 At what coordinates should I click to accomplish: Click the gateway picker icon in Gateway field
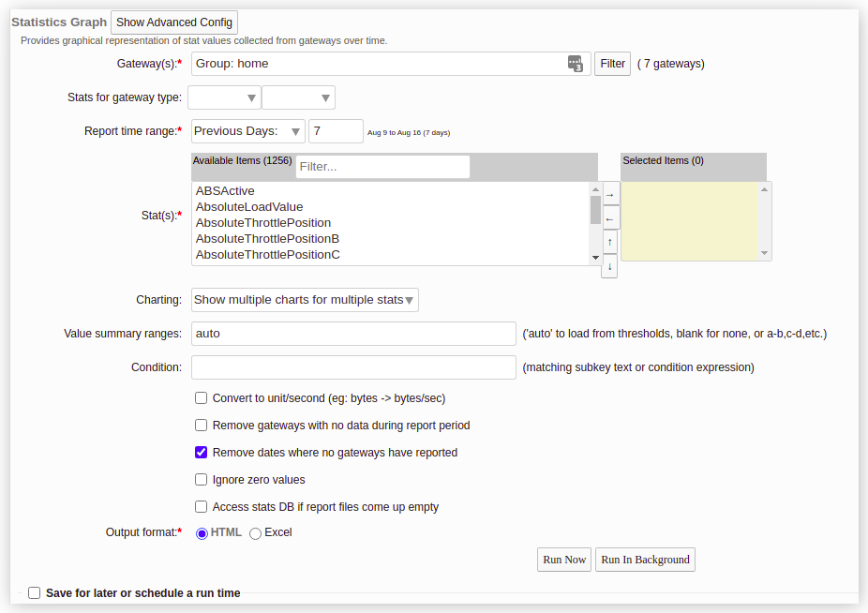[x=576, y=64]
